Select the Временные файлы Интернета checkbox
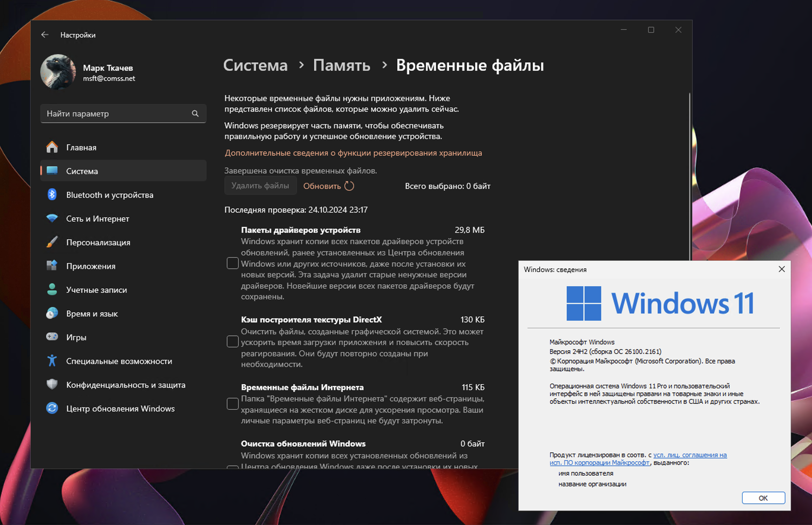 (x=232, y=403)
